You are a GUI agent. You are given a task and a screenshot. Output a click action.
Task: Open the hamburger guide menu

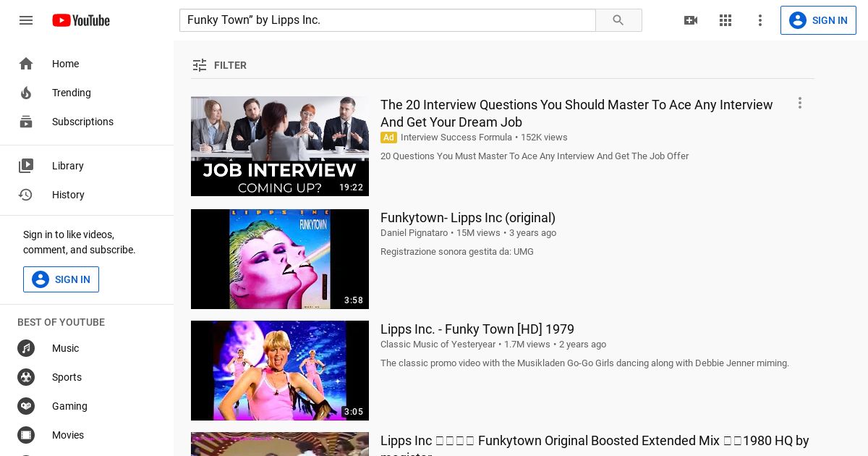26,20
